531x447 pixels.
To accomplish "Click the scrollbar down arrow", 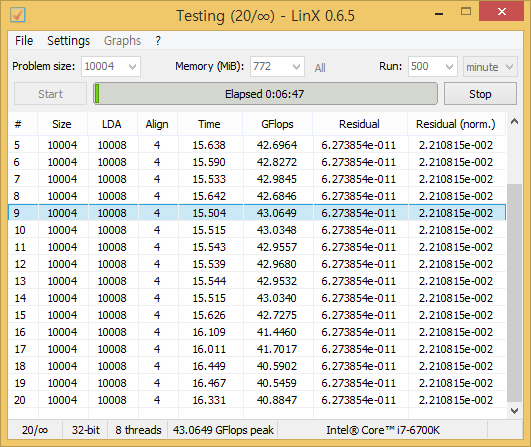I will point(514,411).
